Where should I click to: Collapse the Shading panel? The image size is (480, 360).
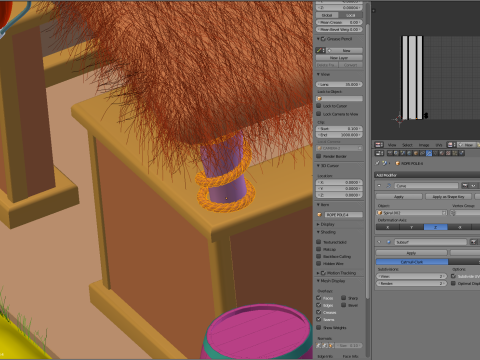click(x=318, y=232)
